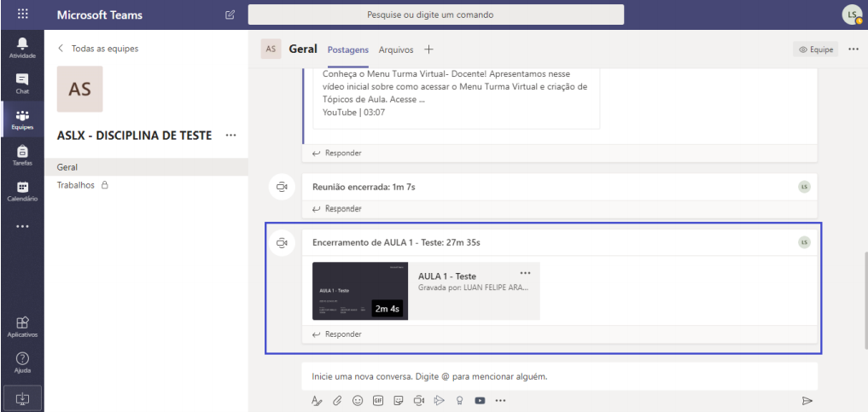This screenshot has height=412, width=868.
Task: Click the conversation vertical scrollbar
Action: 865,301
